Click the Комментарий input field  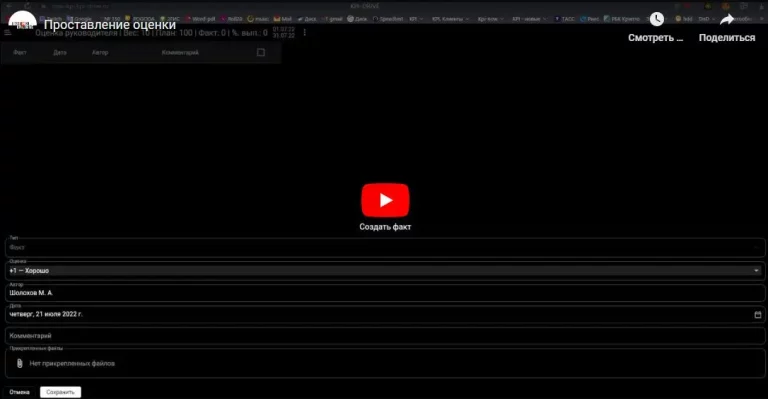385,336
